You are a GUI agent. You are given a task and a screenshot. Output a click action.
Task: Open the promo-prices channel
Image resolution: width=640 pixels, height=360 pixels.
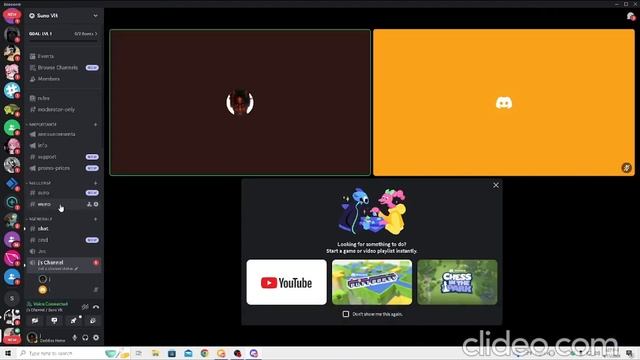63,168
